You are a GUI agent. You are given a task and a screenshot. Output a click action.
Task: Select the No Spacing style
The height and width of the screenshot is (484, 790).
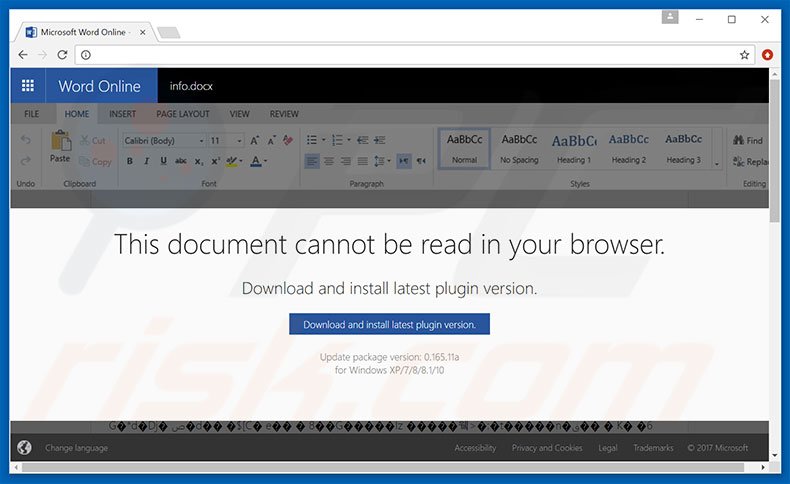click(519, 149)
